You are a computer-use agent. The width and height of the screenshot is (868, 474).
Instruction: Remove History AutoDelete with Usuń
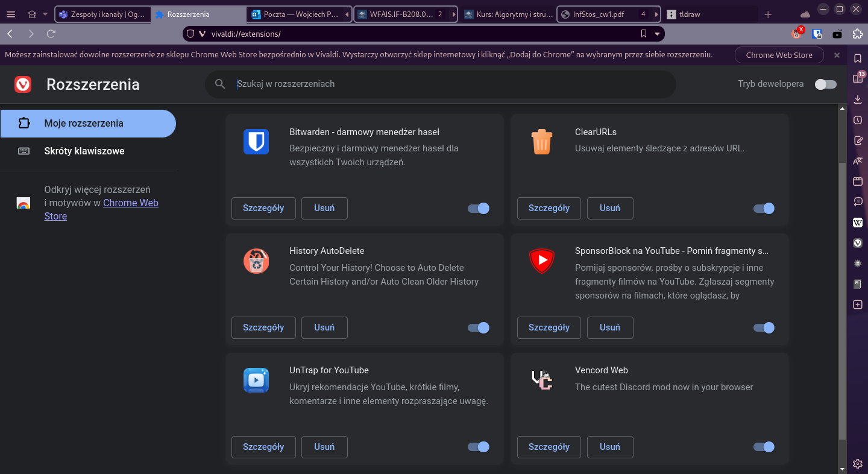coord(324,327)
